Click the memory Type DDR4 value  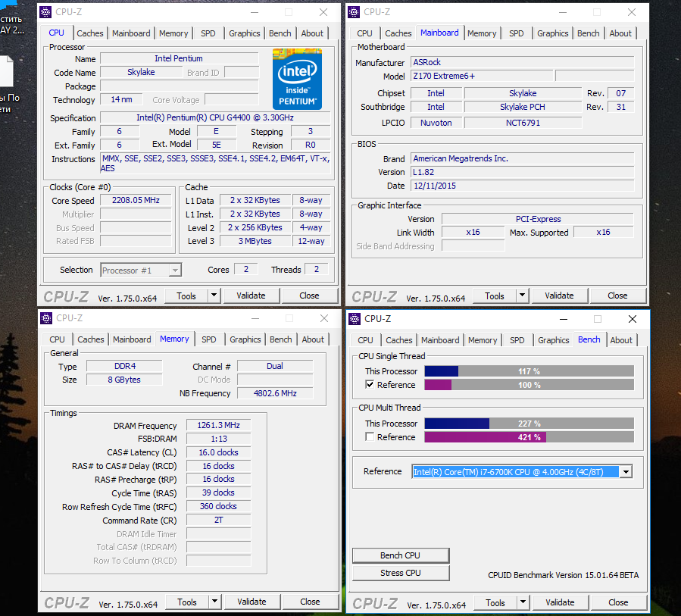125,366
